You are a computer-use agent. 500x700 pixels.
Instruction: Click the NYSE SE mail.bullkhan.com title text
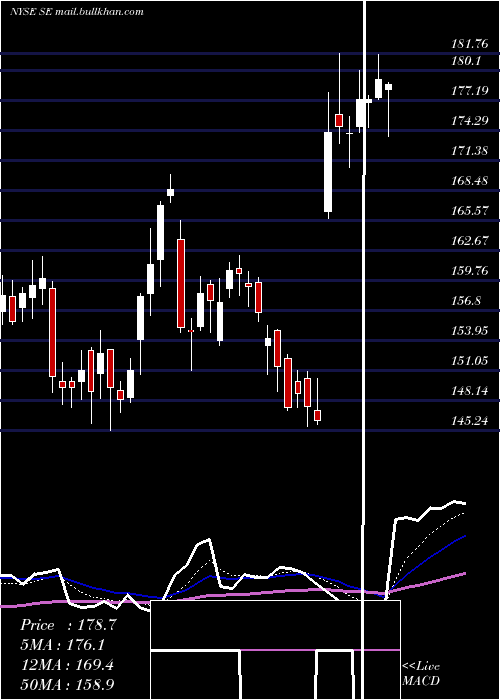tap(77, 12)
